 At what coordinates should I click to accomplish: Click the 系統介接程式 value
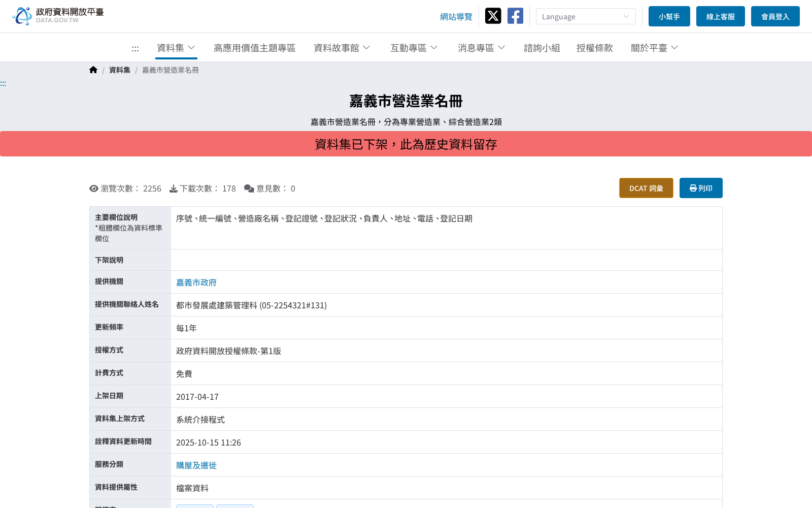[200, 420]
